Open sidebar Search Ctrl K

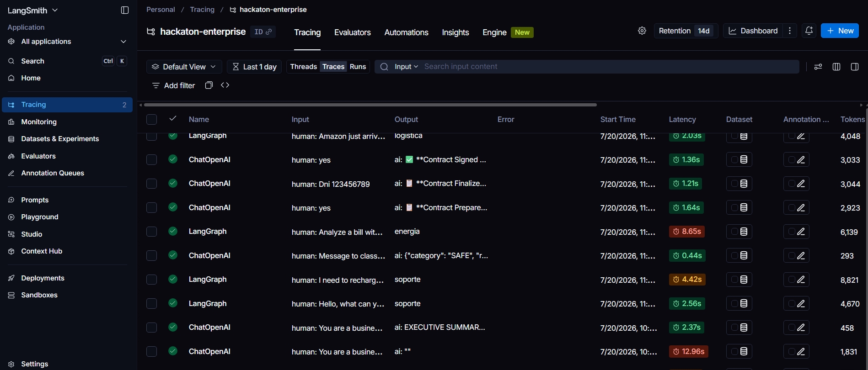point(67,61)
